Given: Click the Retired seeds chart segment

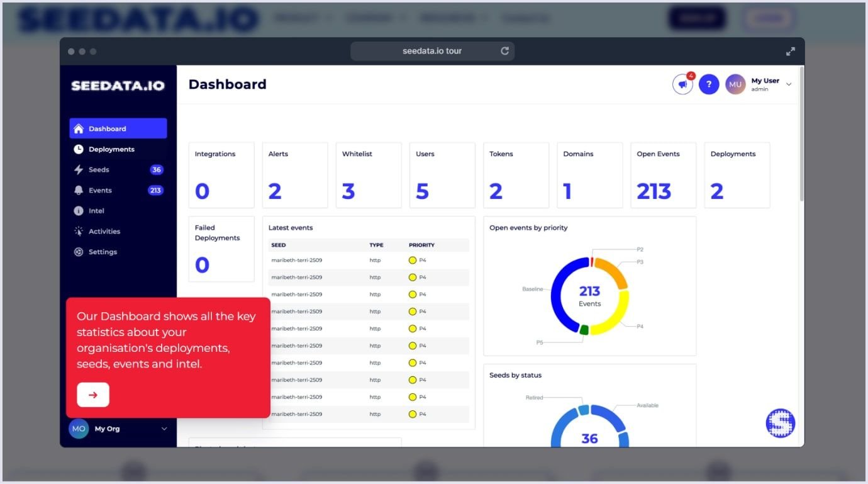Looking at the screenshot, I should click(584, 410).
